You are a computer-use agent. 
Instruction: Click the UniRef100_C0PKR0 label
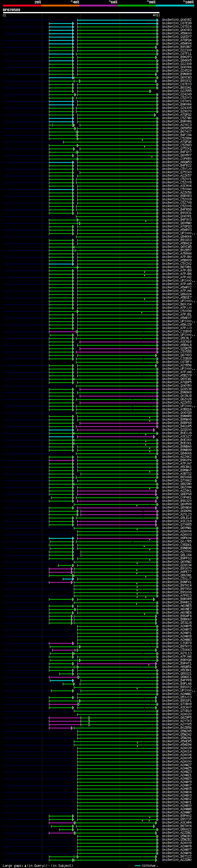click(x=177, y=159)
